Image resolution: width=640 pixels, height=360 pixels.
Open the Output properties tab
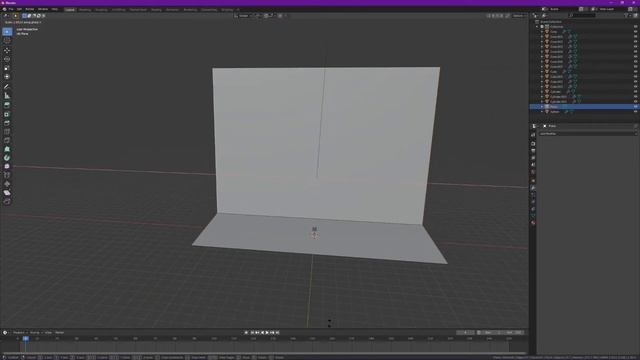(x=533, y=151)
